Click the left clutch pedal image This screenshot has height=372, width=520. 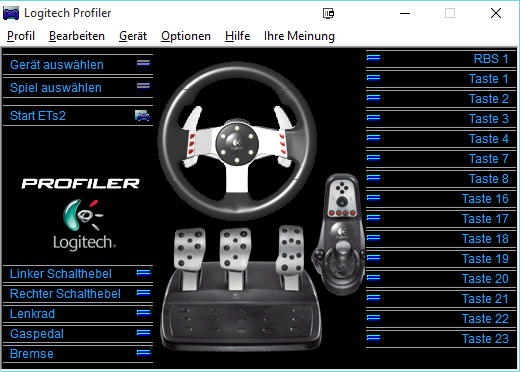(189, 258)
